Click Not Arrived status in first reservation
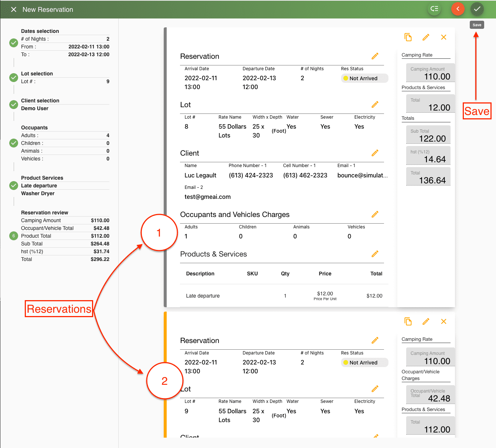 click(x=364, y=78)
